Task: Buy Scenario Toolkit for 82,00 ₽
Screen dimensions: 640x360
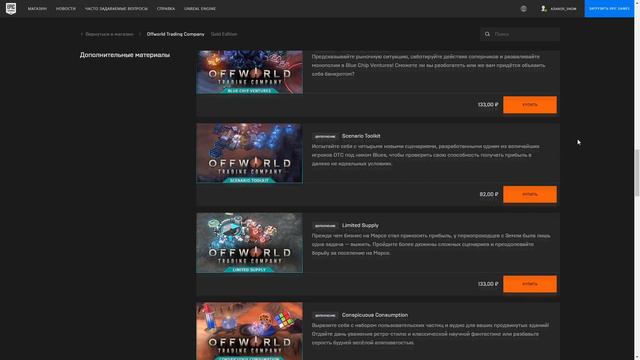Action: 530,194
